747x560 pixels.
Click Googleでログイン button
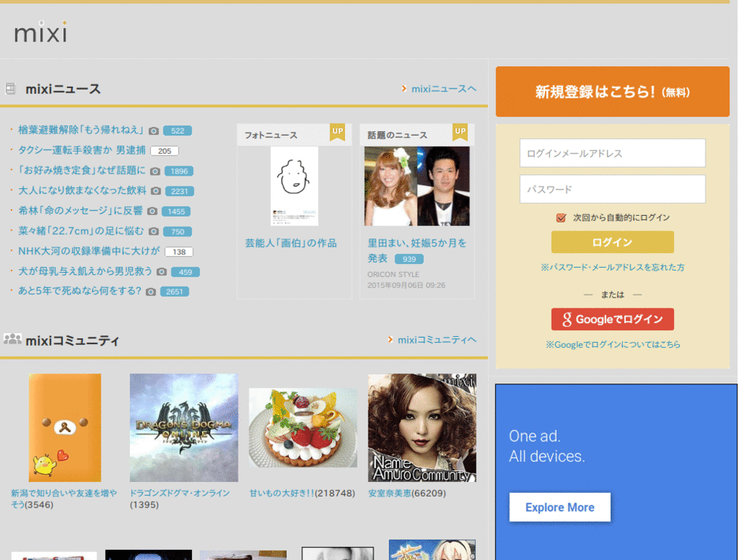tap(612, 319)
